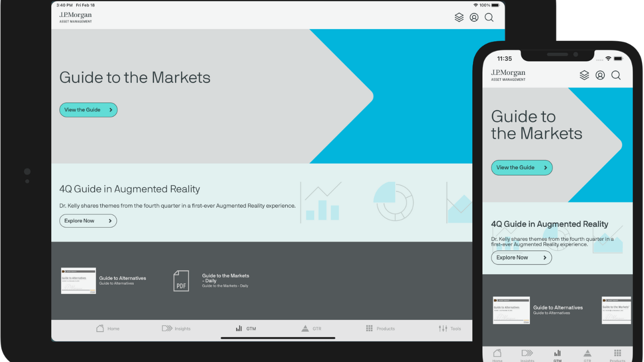The width and height of the screenshot is (644, 362).
Task: Click the tablet Products tab grid icon
Action: click(369, 328)
